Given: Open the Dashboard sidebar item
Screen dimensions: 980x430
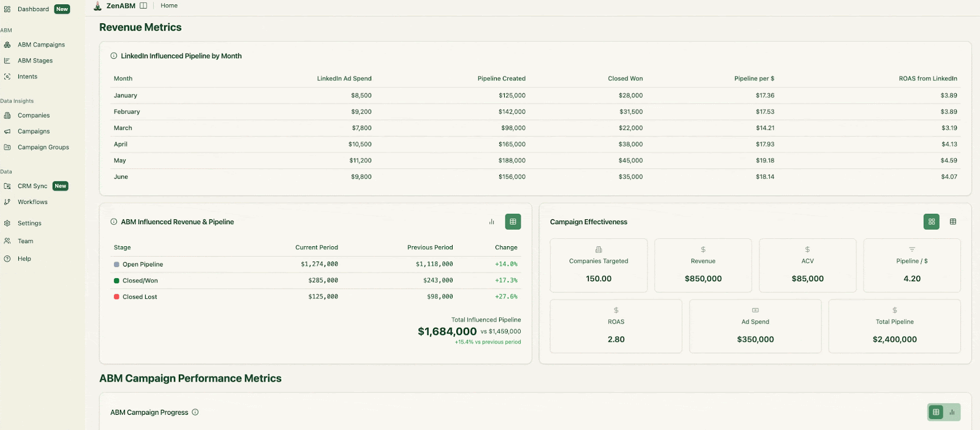Looking at the screenshot, I should 34,9.
